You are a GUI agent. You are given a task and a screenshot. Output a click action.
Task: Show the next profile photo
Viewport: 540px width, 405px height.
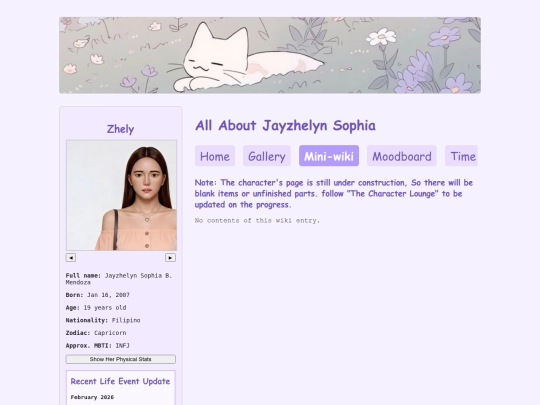(x=170, y=258)
